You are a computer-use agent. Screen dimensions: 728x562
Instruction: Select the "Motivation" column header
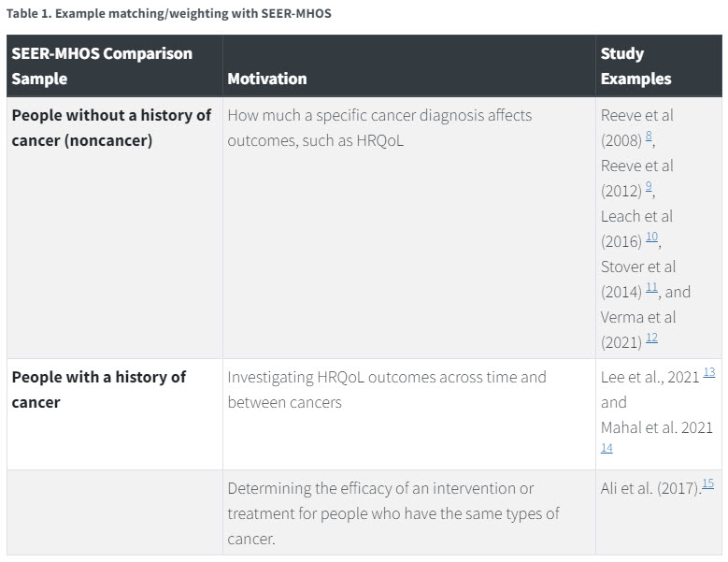pyautogui.click(x=267, y=79)
